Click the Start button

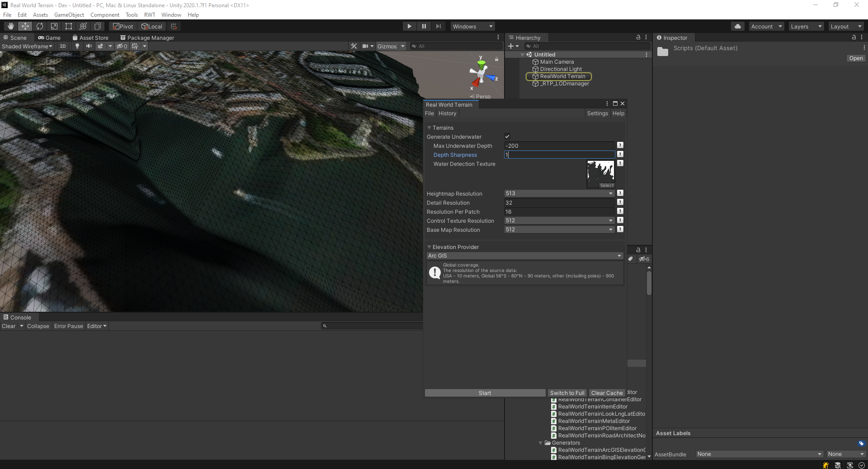[485, 393]
